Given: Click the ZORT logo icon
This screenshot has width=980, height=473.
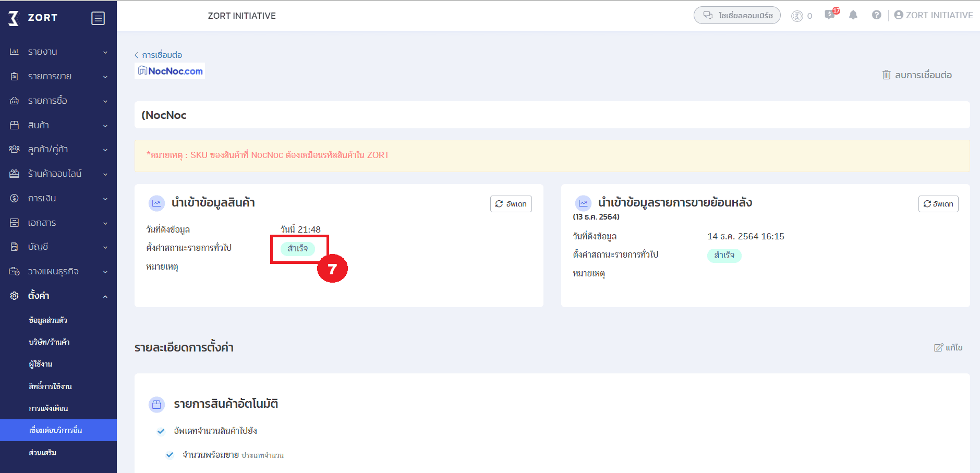Looking at the screenshot, I should (x=14, y=18).
